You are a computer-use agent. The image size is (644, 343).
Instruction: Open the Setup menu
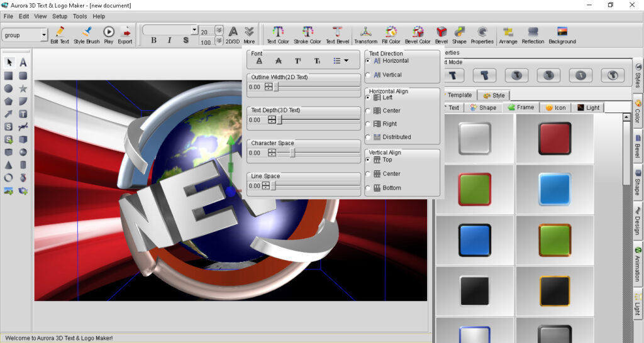60,16
